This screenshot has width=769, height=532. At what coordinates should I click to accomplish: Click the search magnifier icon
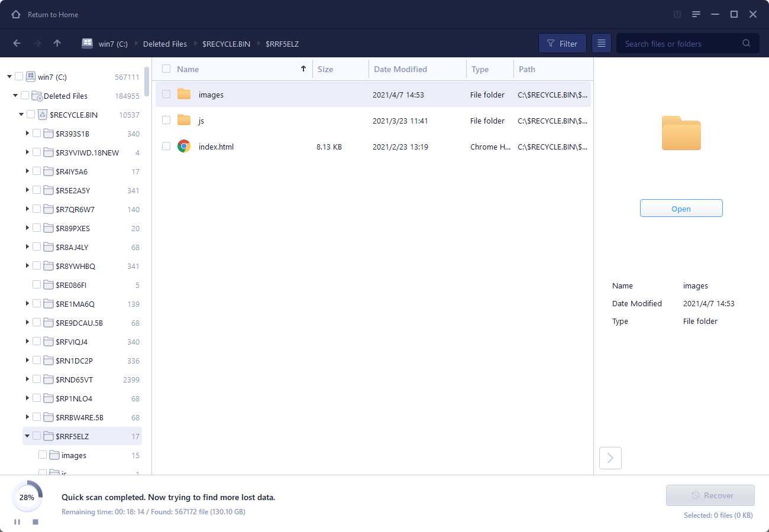[x=747, y=43]
